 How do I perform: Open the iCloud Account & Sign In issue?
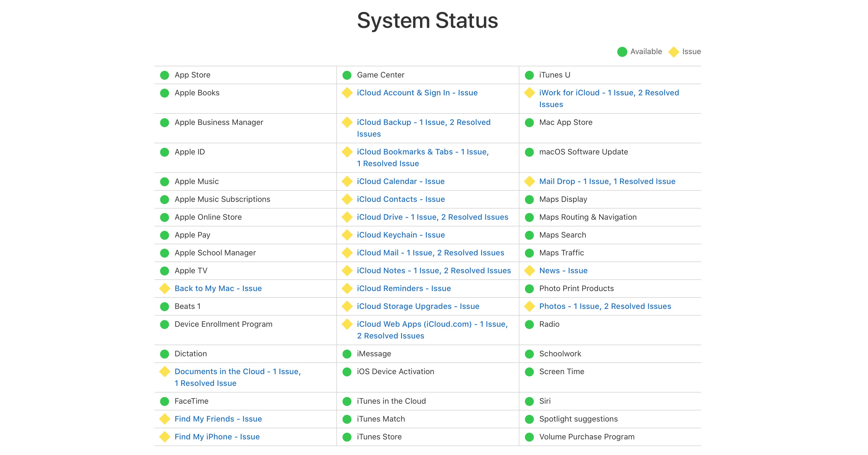click(417, 93)
